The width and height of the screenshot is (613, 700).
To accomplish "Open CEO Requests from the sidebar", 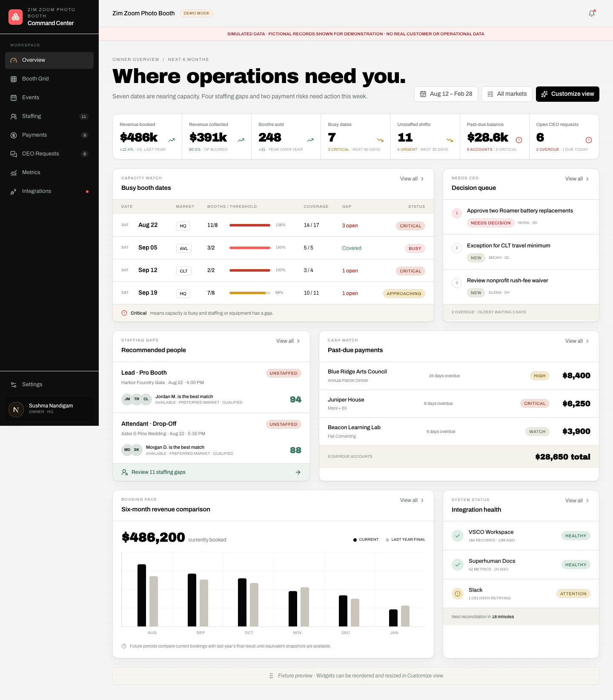I will point(49,154).
